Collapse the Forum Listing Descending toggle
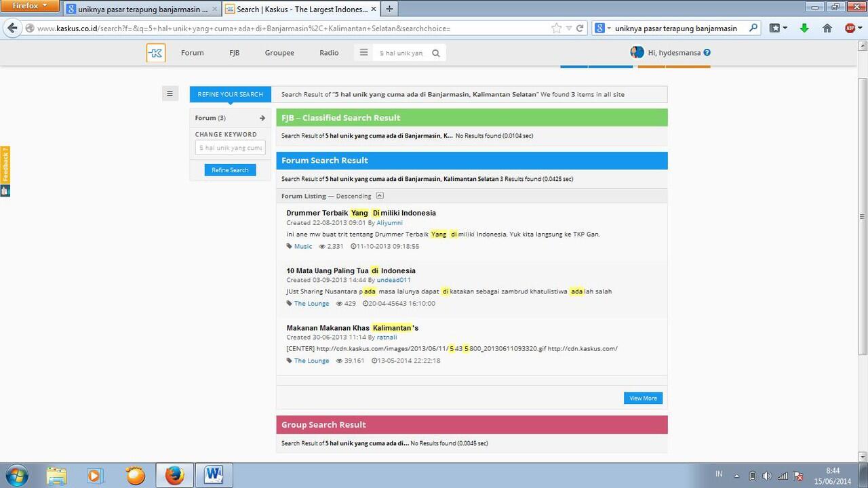This screenshot has width=868, height=488. click(x=380, y=196)
